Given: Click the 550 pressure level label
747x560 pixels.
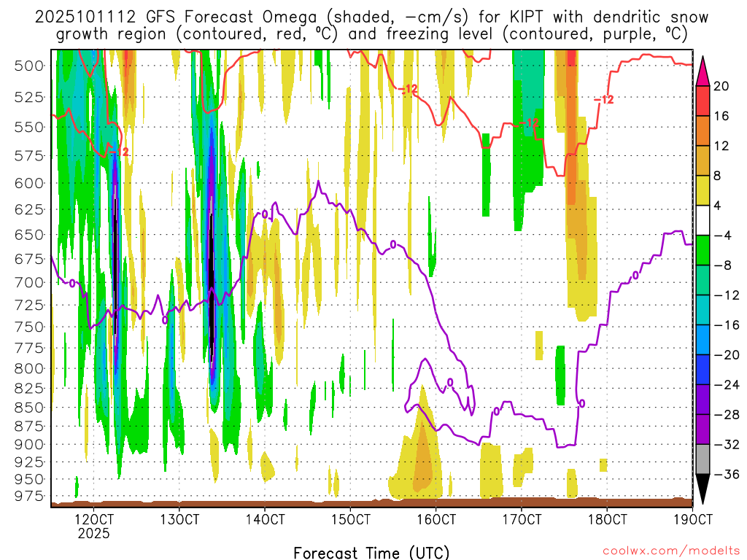Looking at the screenshot, I should [x=29, y=127].
